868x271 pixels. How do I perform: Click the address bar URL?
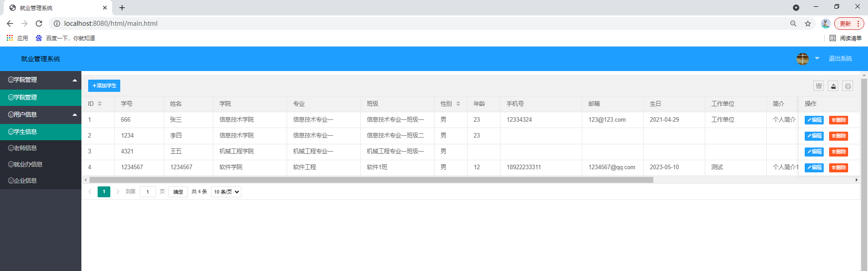coord(111,24)
